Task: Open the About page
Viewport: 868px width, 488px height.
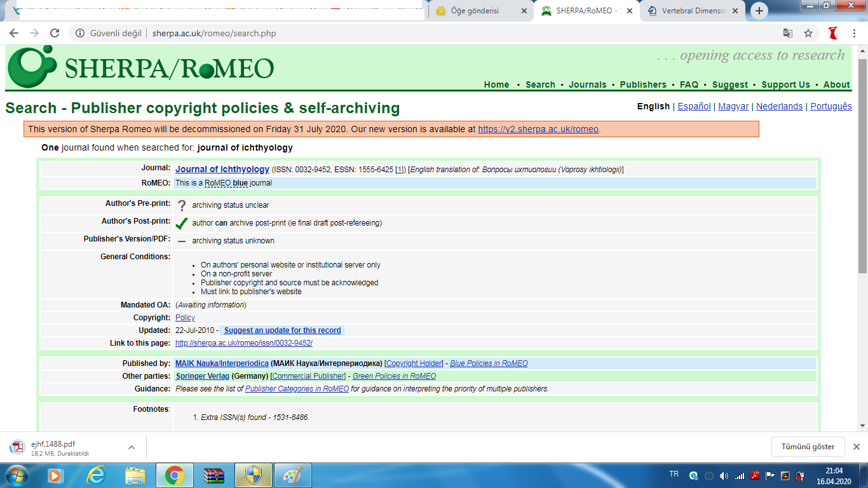Action: (x=836, y=85)
